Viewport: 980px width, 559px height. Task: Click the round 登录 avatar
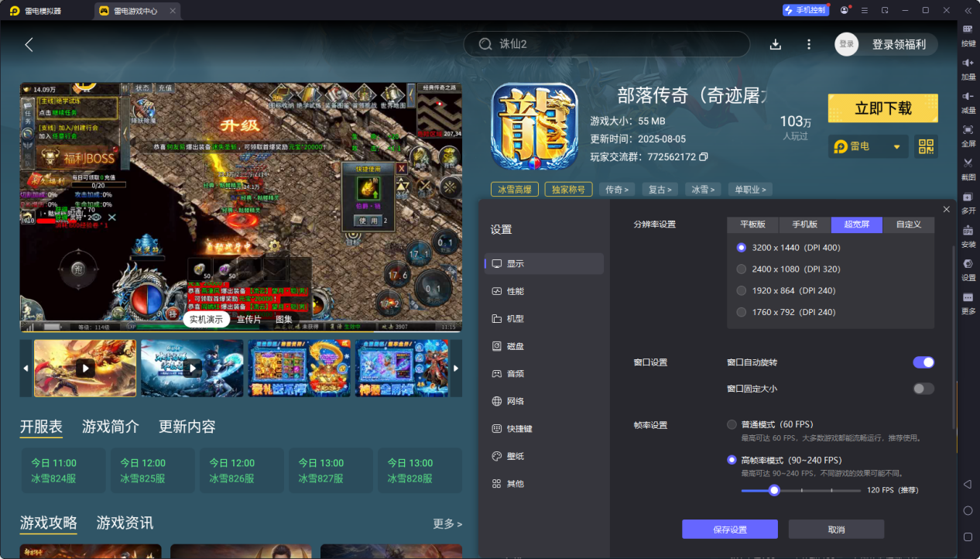pyautogui.click(x=847, y=44)
